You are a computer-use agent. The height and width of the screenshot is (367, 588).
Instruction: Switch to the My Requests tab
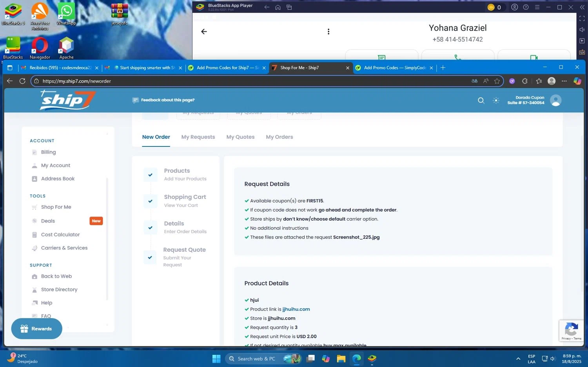(198, 137)
